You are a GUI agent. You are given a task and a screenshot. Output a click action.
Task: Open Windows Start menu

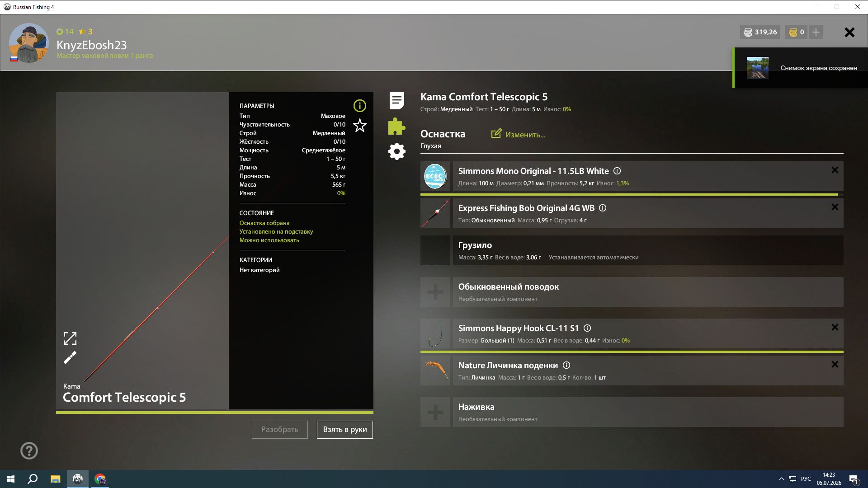[x=11, y=479]
